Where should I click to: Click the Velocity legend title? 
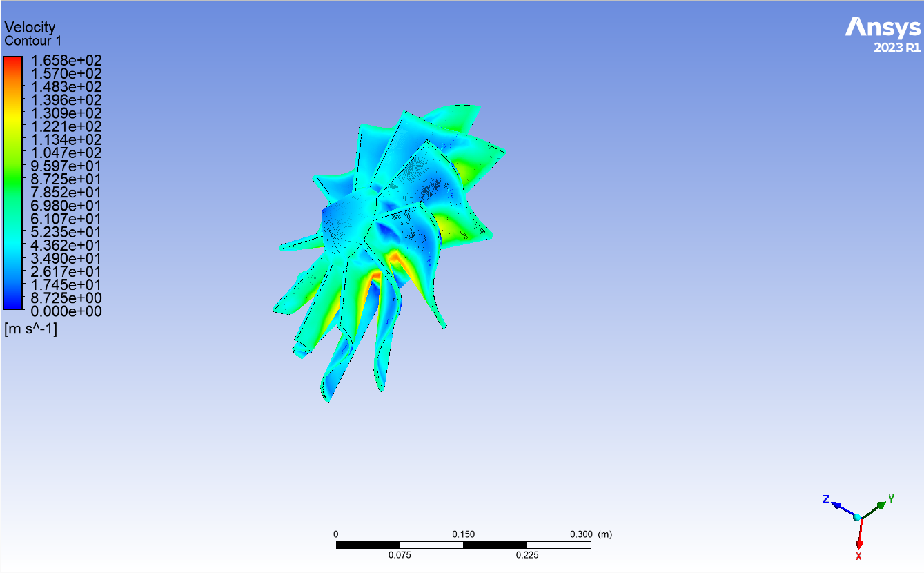click(30, 28)
